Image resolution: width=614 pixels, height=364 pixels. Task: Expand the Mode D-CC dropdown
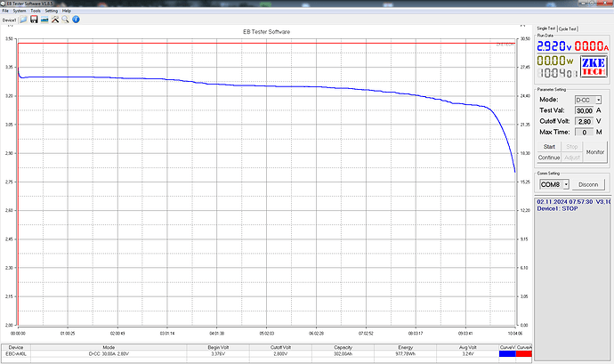(x=598, y=101)
